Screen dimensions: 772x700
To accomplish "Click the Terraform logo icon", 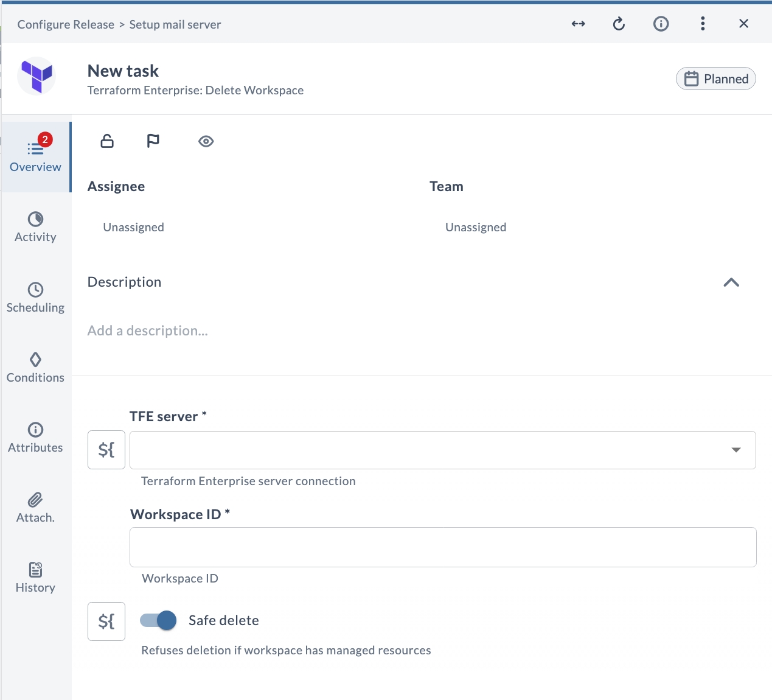I will (37, 76).
